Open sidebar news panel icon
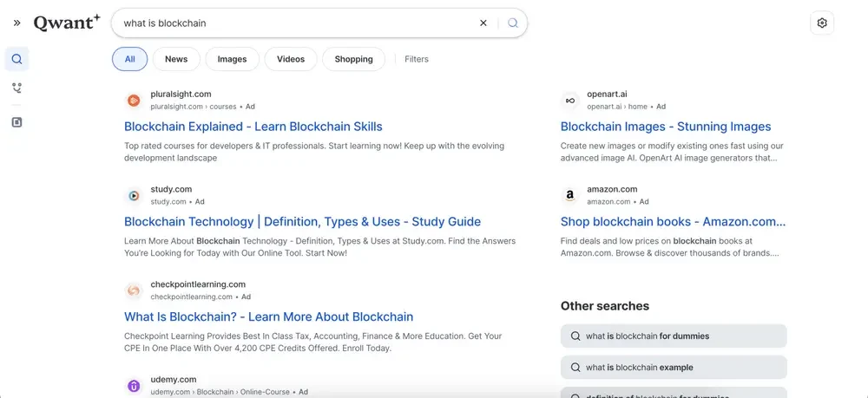Image resolution: width=868 pixels, height=398 pixels. coord(17,122)
